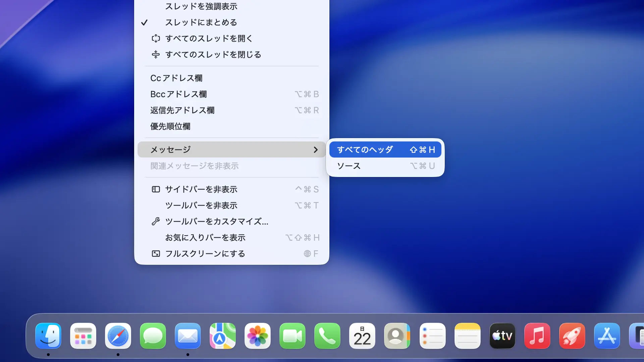Open the Mail app in the Dock

187,336
